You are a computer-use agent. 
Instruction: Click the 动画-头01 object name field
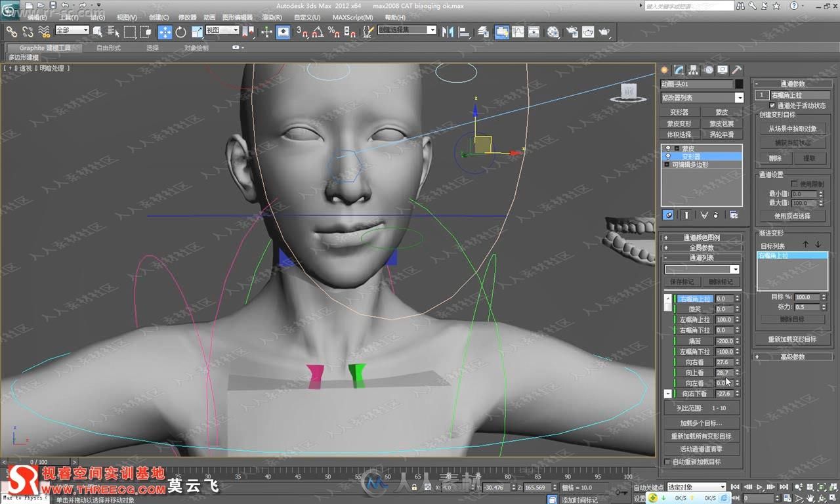696,84
